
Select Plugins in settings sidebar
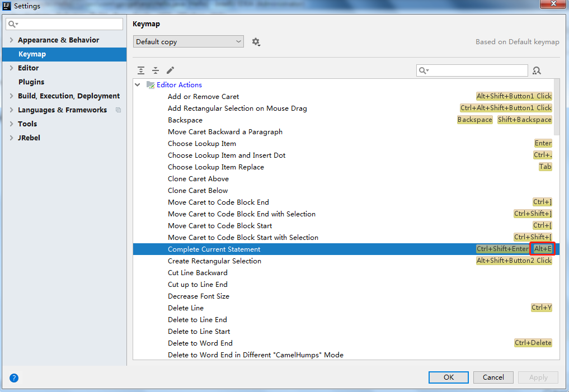pos(31,82)
